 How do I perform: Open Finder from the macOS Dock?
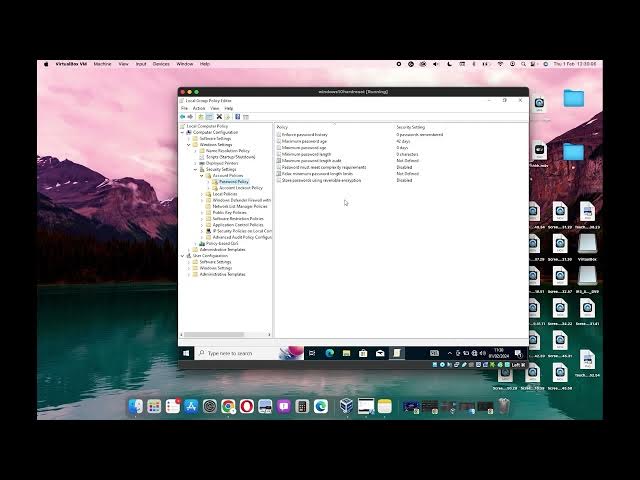coord(136,406)
